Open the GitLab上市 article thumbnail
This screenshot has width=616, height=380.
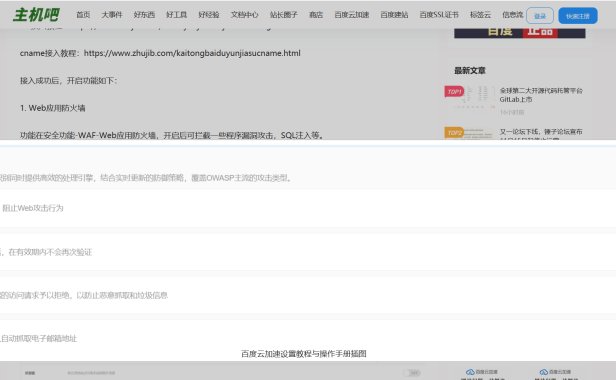(x=475, y=98)
